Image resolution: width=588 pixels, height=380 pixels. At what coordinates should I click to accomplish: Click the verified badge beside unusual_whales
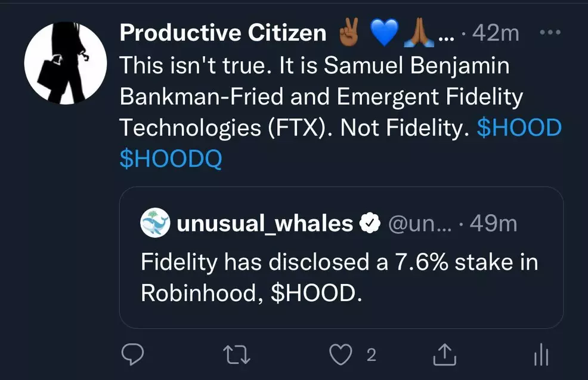[371, 224]
